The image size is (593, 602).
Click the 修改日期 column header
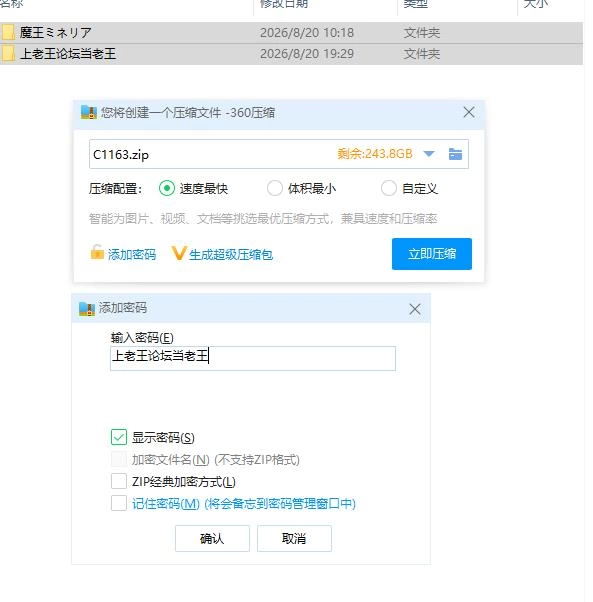pyautogui.click(x=284, y=4)
